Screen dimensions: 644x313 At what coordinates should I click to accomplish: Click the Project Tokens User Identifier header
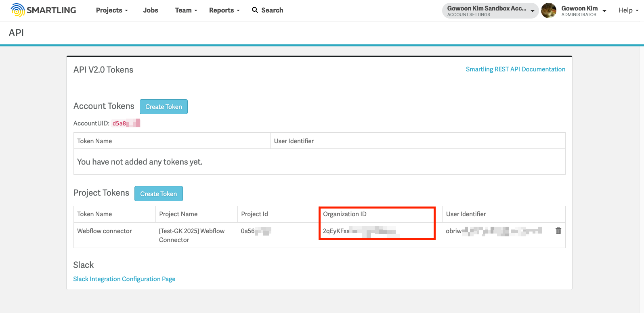[466, 214]
